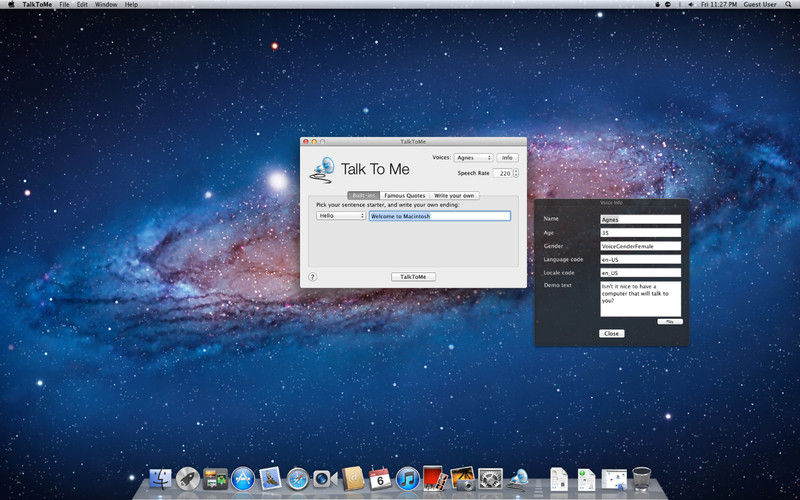Open System Preferences gear in Dock
This screenshot has height=500, width=800.
(x=490, y=479)
